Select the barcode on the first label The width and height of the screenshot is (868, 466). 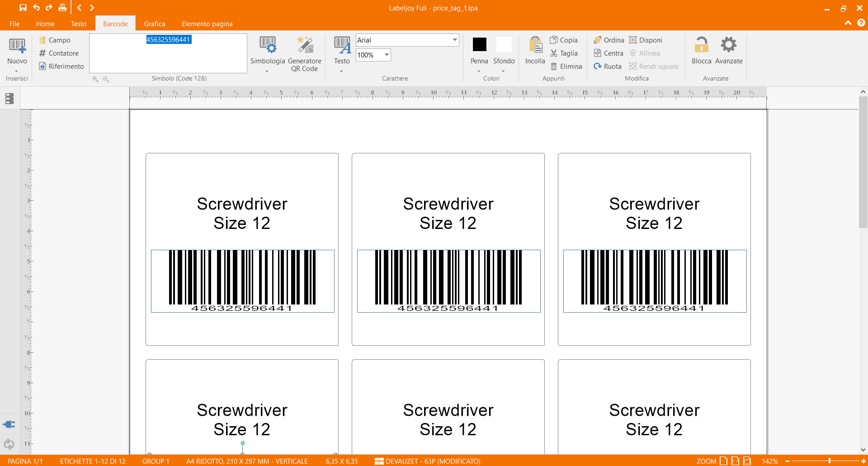(243, 281)
